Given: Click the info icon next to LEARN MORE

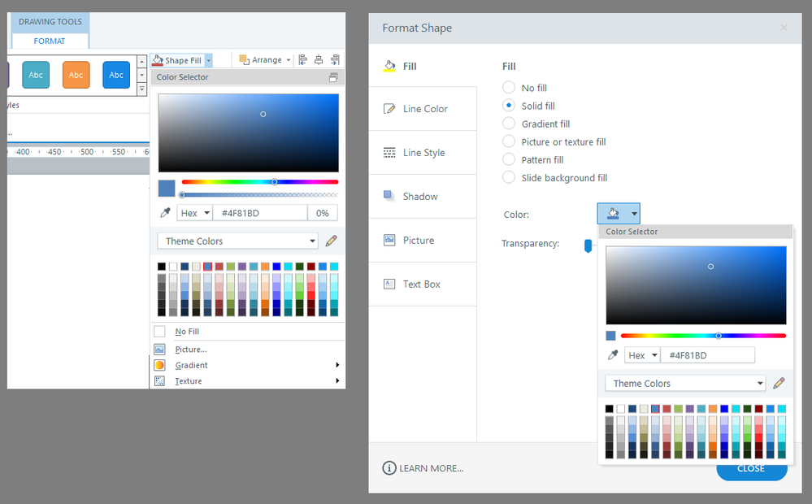Looking at the screenshot, I should (x=389, y=468).
